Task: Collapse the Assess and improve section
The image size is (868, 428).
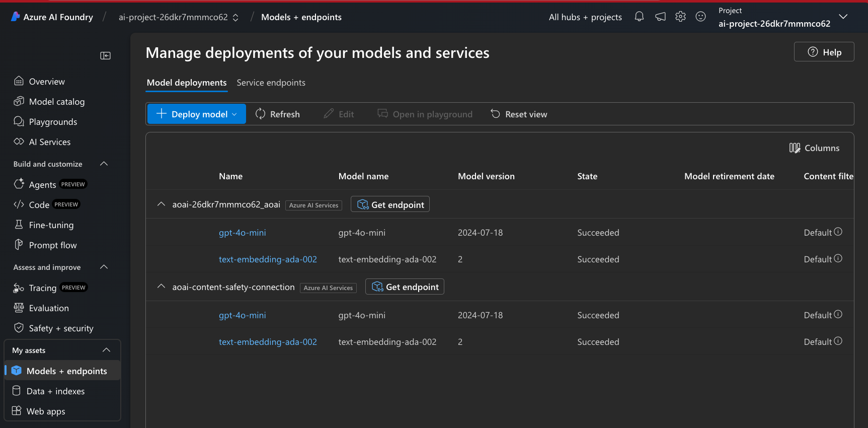Action: point(104,267)
